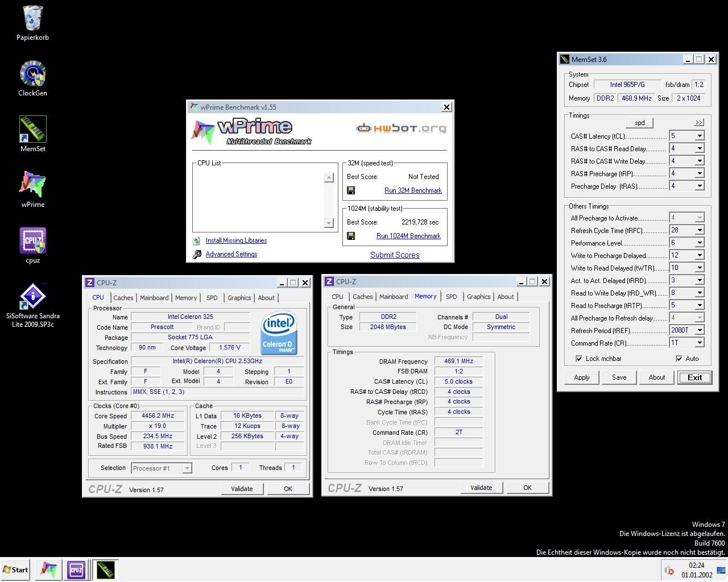Viewport: 728px width, 582px height.
Task: Click the MemSet taskbar button
Action: click(x=106, y=569)
